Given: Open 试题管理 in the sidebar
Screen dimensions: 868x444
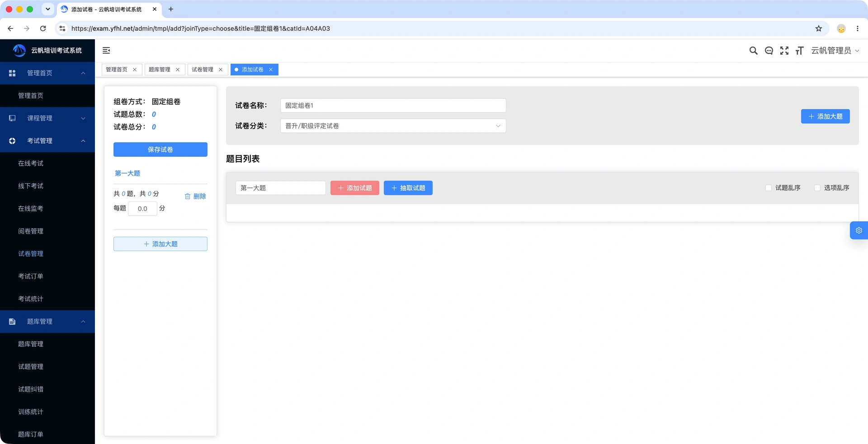Looking at the screenshot, I should [x=47, y=367].
